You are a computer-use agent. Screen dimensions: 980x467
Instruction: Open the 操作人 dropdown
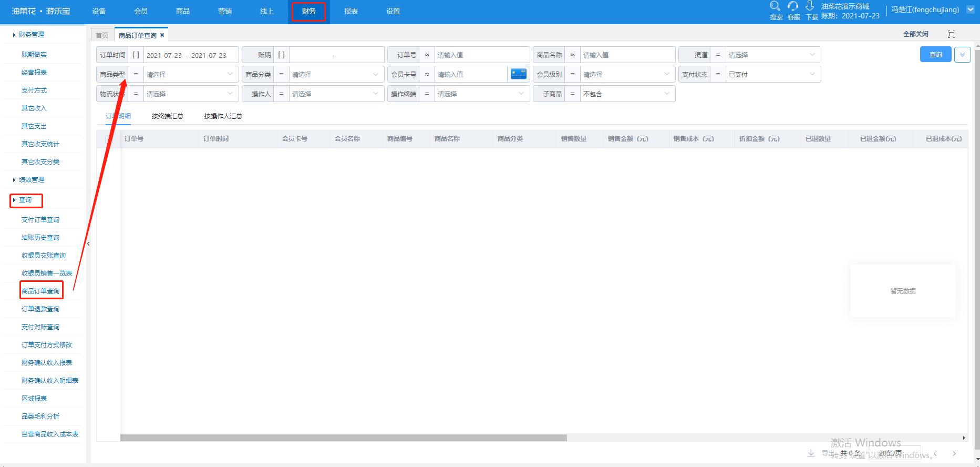[336, 94]
